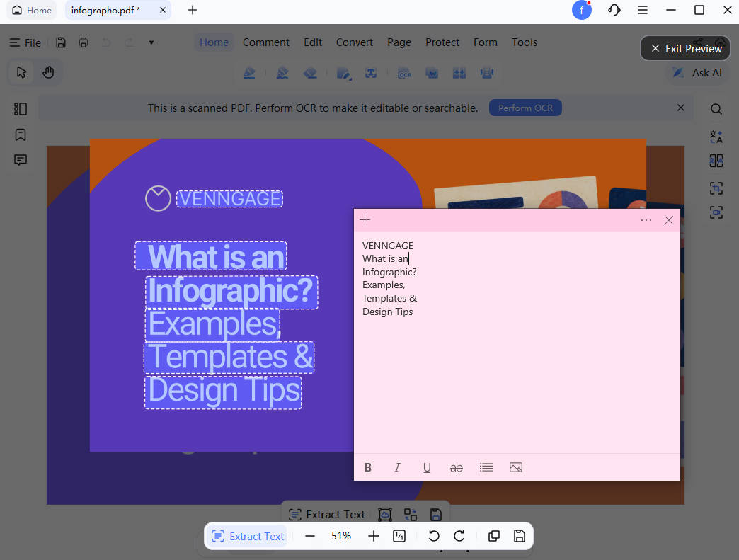Switch to the Form tab
The width and height of the screenshot is (739, 560).
point(486,42)
